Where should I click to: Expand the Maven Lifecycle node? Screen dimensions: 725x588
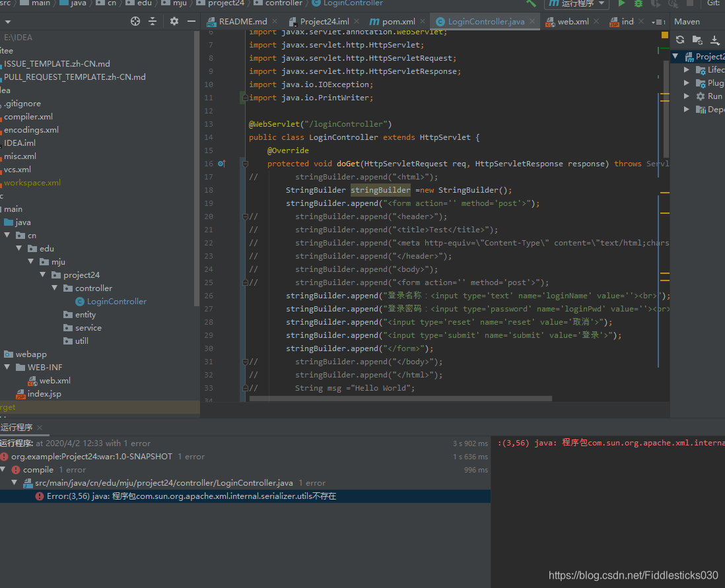click(687, 70)
